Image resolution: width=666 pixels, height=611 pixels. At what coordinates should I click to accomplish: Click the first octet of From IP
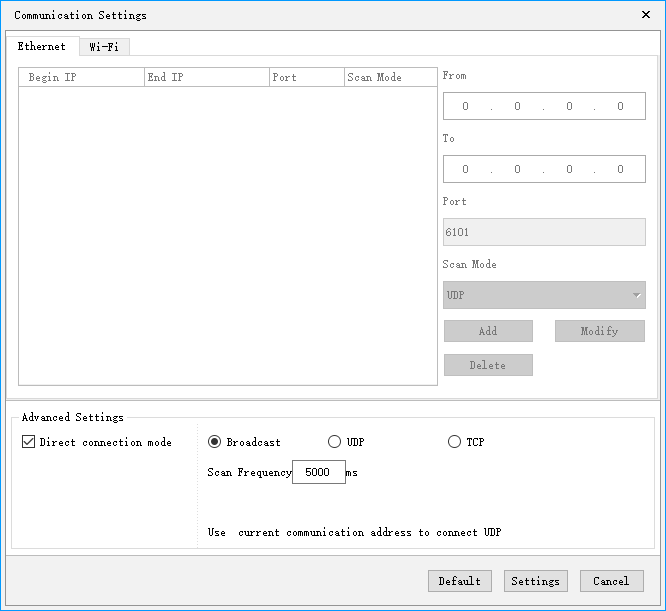coord(466,106)
